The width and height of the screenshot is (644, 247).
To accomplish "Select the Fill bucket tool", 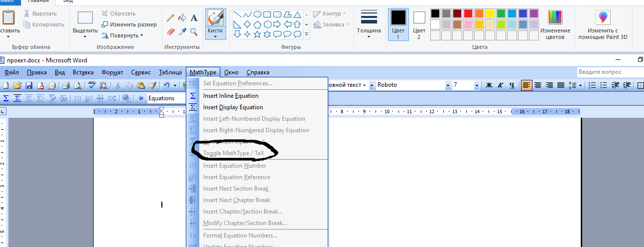I will (182, 18).
